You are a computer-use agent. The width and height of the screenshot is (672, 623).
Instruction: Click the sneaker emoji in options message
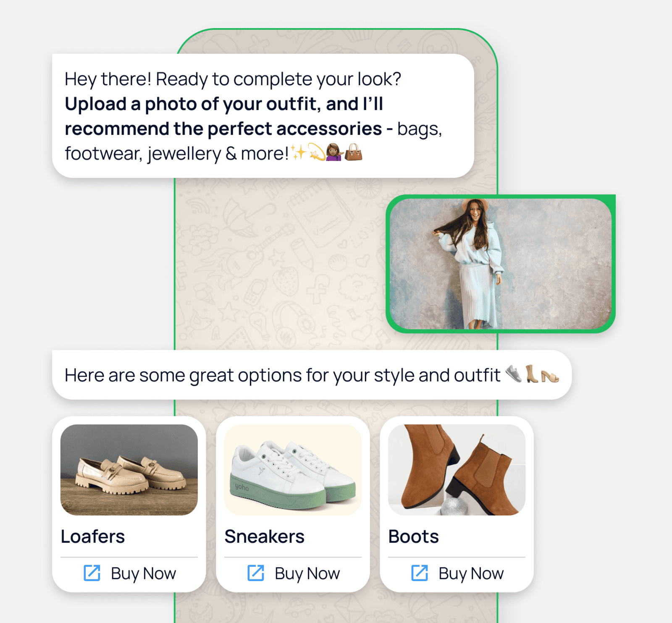pos(514,374)
